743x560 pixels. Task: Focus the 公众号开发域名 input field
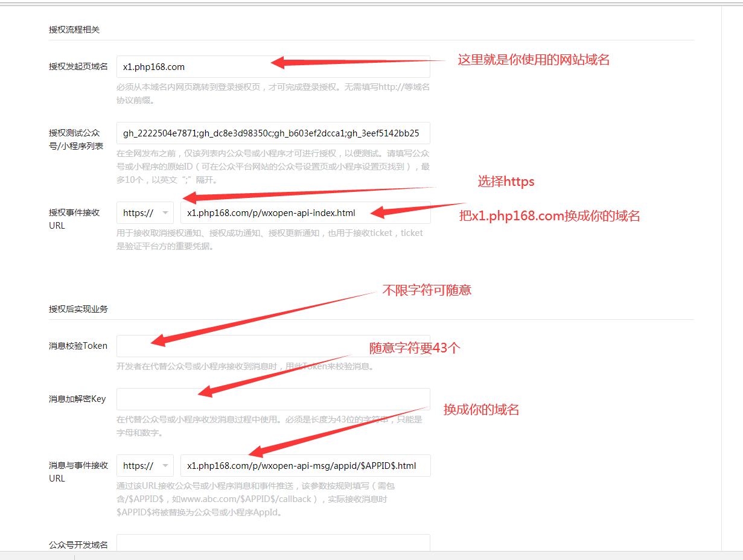pyautogui.click(x=273, y=543)
